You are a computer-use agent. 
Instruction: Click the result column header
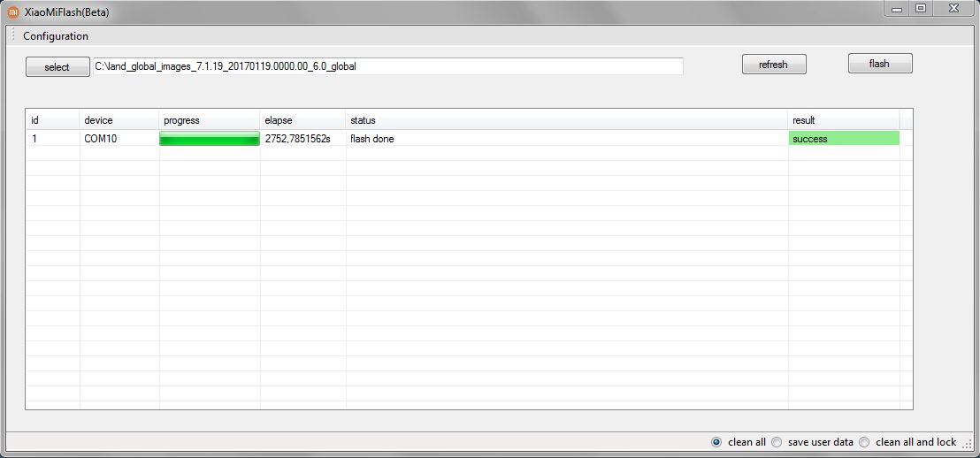pos(844,120)
